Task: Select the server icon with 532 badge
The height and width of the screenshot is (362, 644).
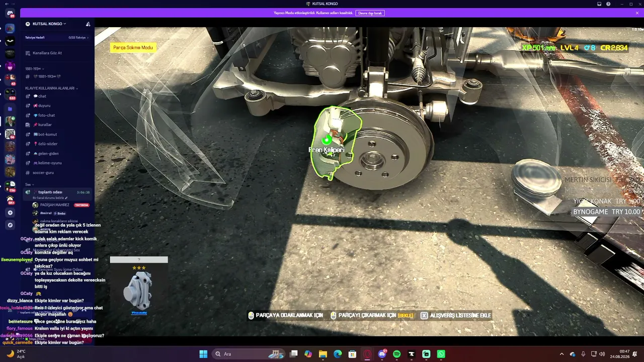Action: [10, 95]
